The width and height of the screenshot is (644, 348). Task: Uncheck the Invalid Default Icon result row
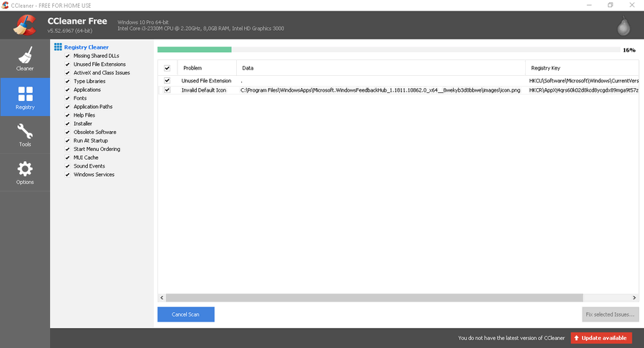click(x=167, y=90)
